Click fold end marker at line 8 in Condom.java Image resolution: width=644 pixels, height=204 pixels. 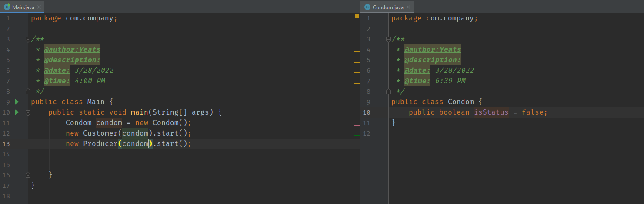388,91
